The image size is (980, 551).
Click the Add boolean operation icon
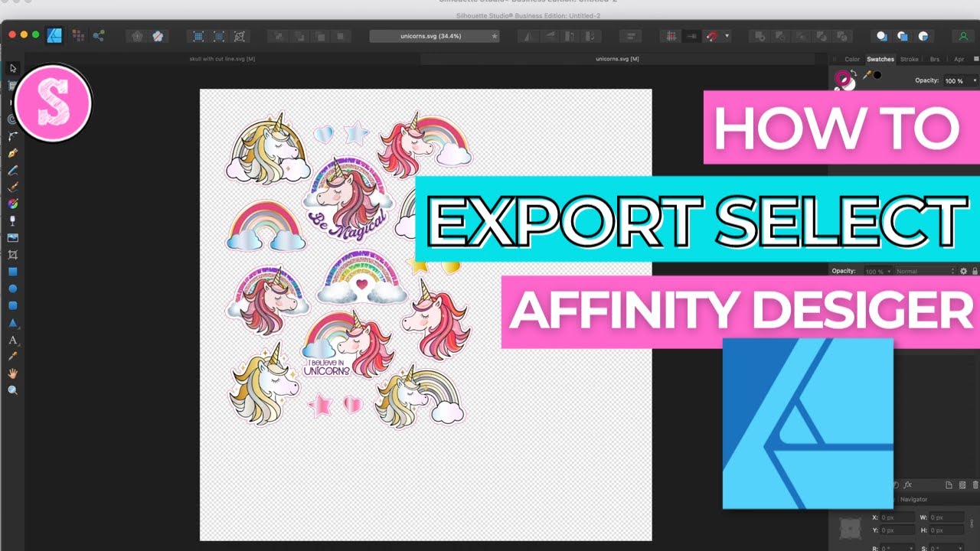762,36
